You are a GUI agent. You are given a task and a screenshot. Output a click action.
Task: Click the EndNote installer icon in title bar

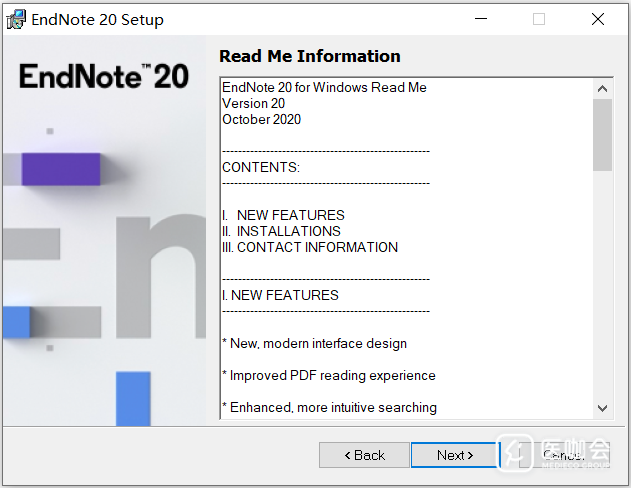[16, 19]
